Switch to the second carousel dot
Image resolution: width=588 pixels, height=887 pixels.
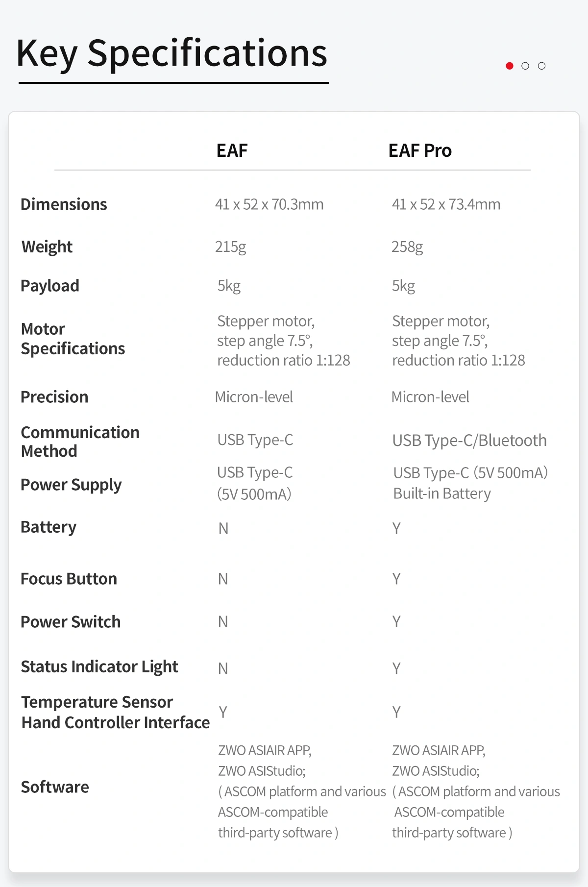(x=525, y=66)
